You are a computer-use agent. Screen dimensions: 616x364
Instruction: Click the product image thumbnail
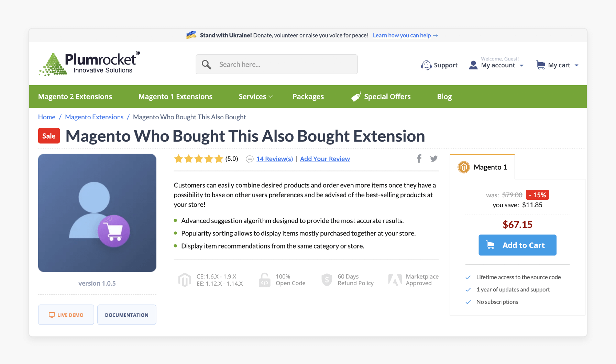pyautogui.click(x=97, y=213)
